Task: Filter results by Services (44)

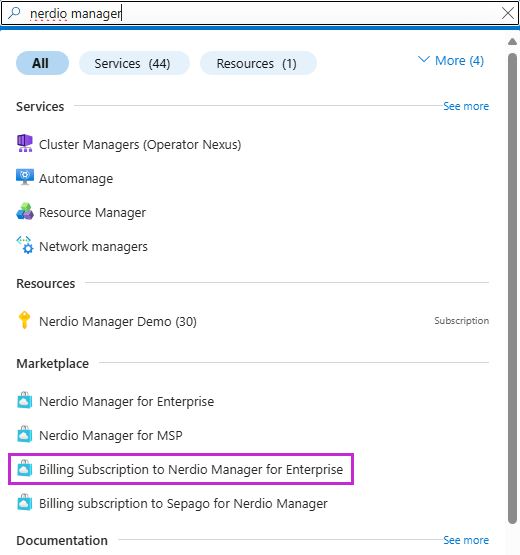Action: coord(134,63)
